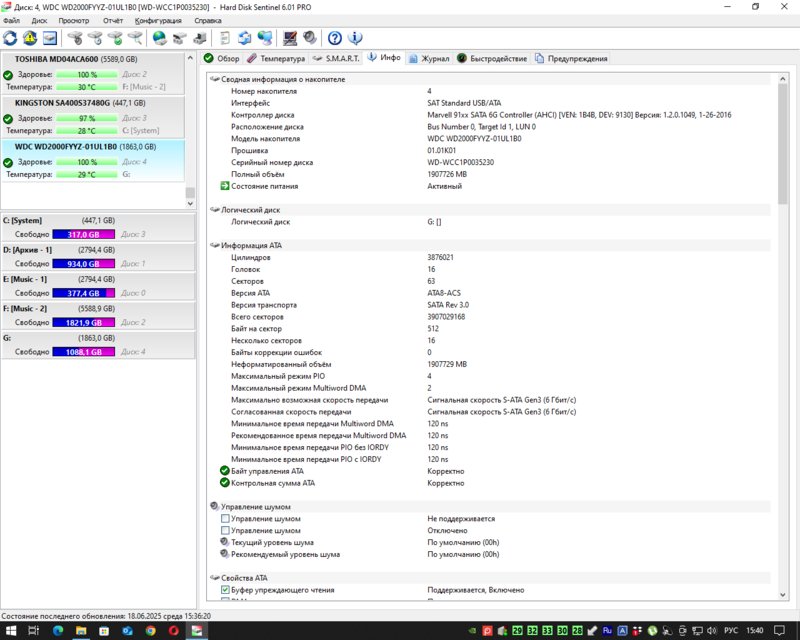This screenshot has width=800, height=640.
Task: Switch to the S.M.A.R.T. tab
Action: coord(336,58)
